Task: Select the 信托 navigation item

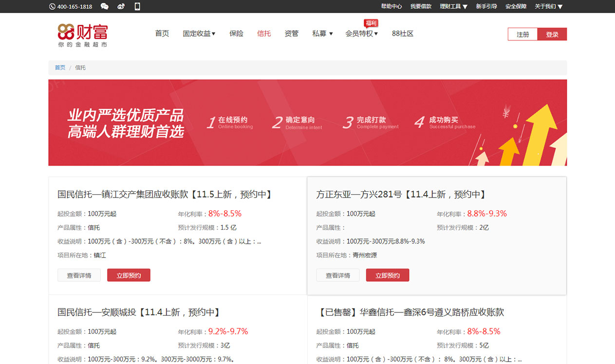Action: coord(264,34)
